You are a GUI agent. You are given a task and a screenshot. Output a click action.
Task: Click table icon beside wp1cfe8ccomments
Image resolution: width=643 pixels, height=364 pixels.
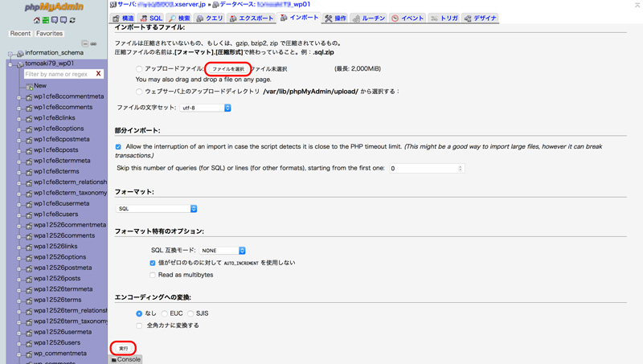click(x=29, y=108)
